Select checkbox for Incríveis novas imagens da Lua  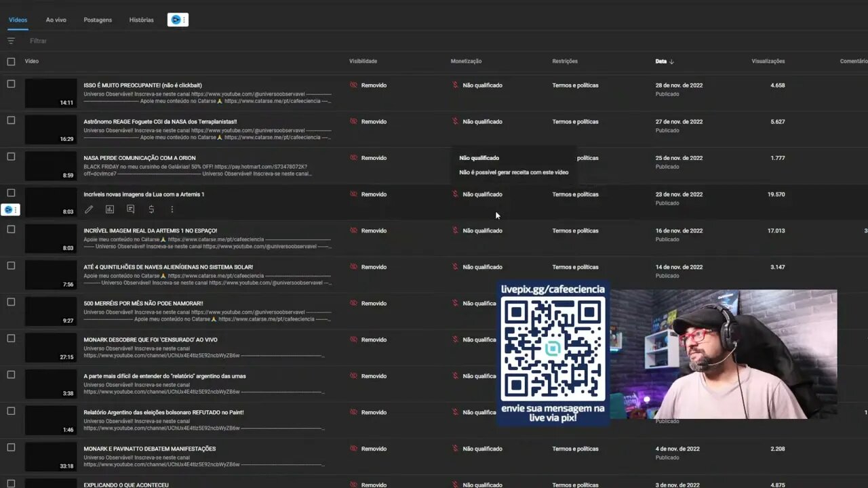pos(11,193)
